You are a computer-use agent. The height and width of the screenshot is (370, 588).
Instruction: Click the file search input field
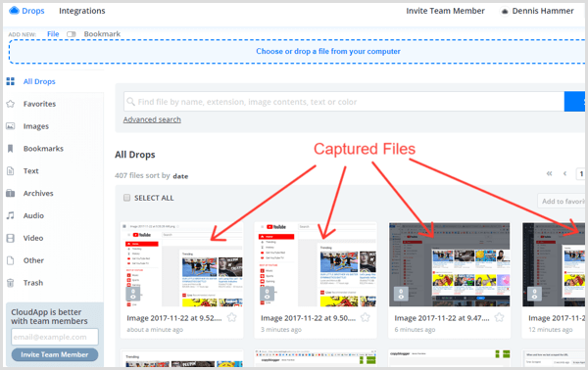pos(344,102)
